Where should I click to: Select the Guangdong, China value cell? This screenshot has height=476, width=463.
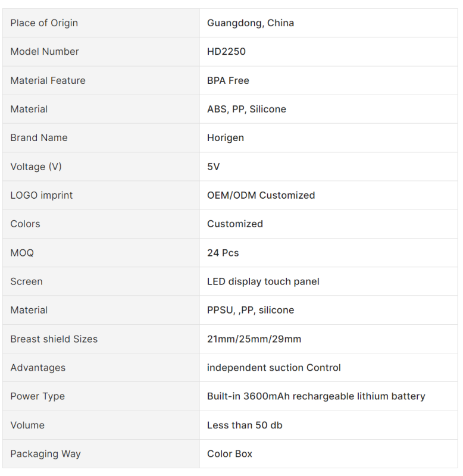(251, 23)
